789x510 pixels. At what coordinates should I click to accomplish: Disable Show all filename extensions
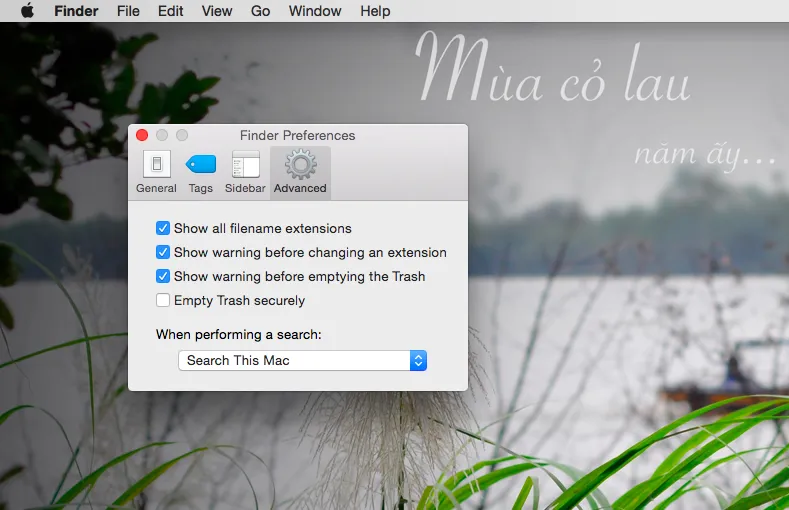pyautogui.click(x=163, y=229)
